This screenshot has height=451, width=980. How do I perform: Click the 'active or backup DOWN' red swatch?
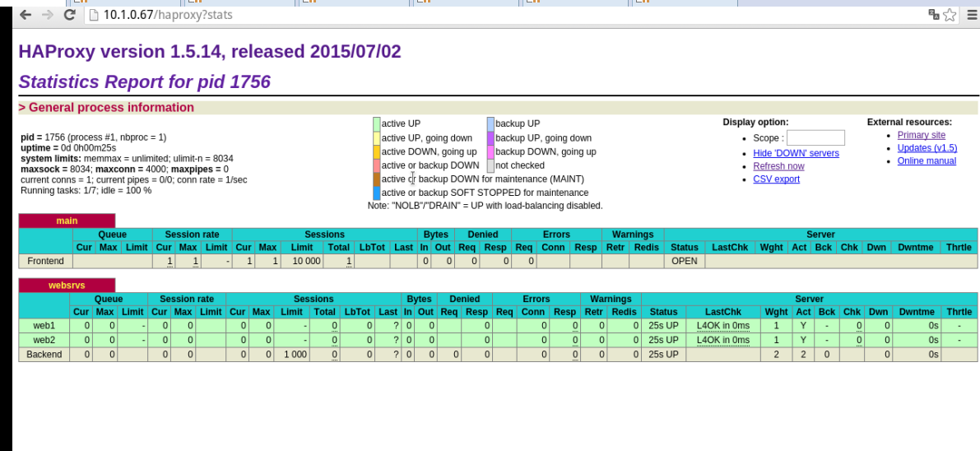pos(377,165)
